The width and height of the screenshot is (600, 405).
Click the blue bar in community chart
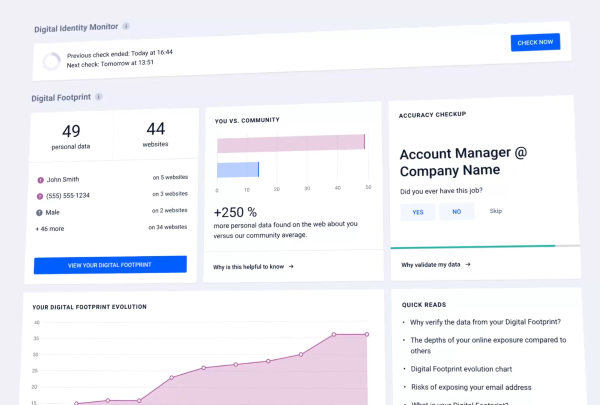click(238, 170)
